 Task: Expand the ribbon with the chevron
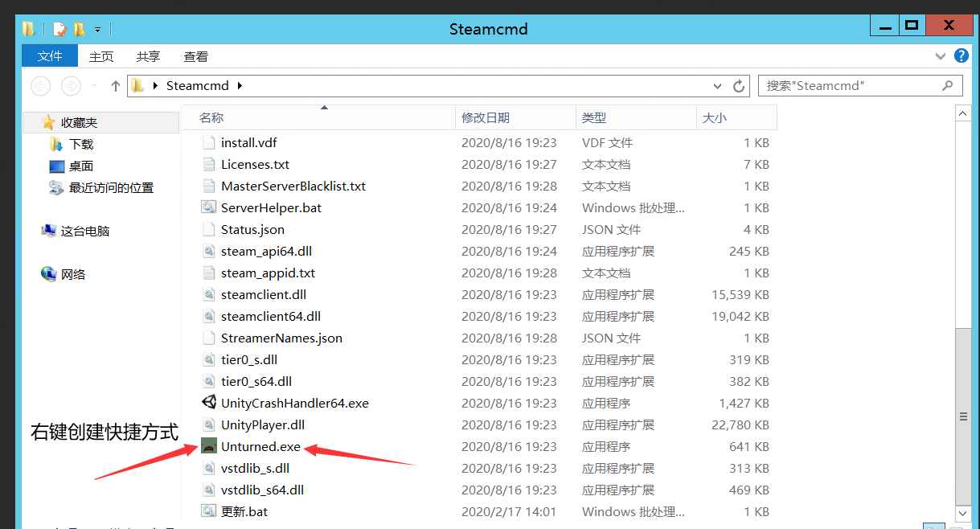click(x=941, y=56)
